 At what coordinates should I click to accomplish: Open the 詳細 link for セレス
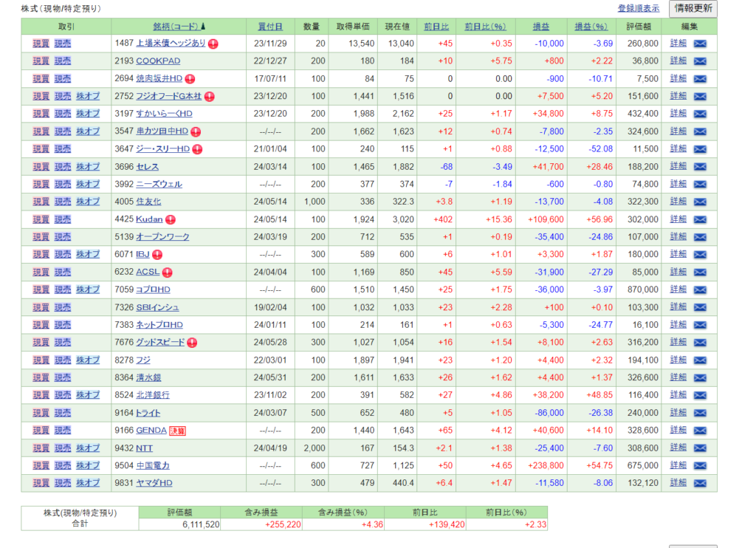pos(678,167)
